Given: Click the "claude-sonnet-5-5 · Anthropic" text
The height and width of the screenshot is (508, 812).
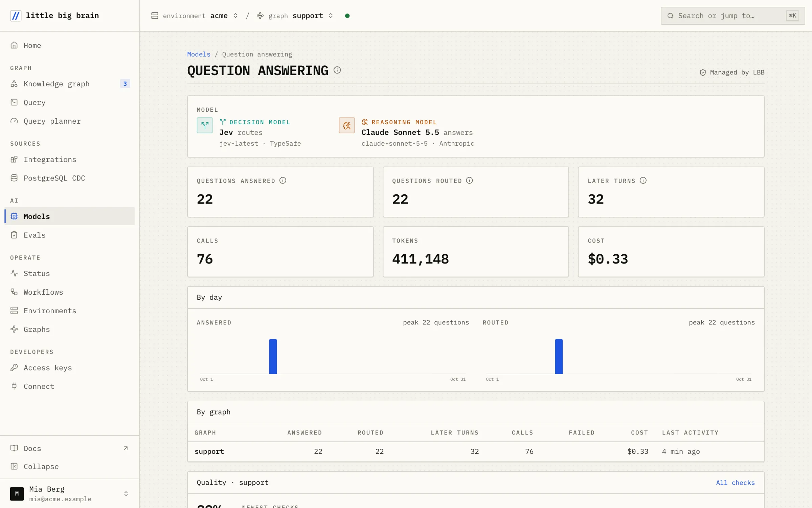Looking at the screenshot, I should click(x=418, y=143).
